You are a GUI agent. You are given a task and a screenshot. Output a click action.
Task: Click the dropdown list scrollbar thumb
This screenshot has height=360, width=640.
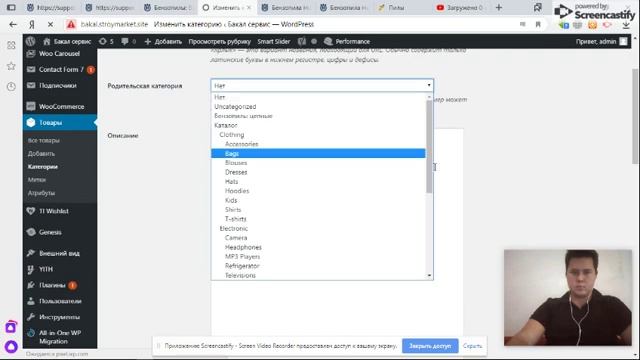(429, 147)
